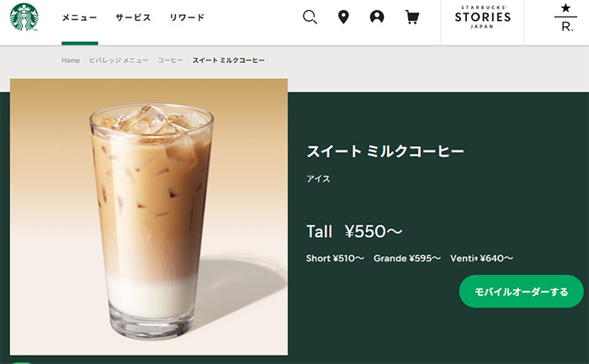The height and width of the screenshot is (364, 589).
Task: Select the Tall ¥550 price text
Action: 354,231
